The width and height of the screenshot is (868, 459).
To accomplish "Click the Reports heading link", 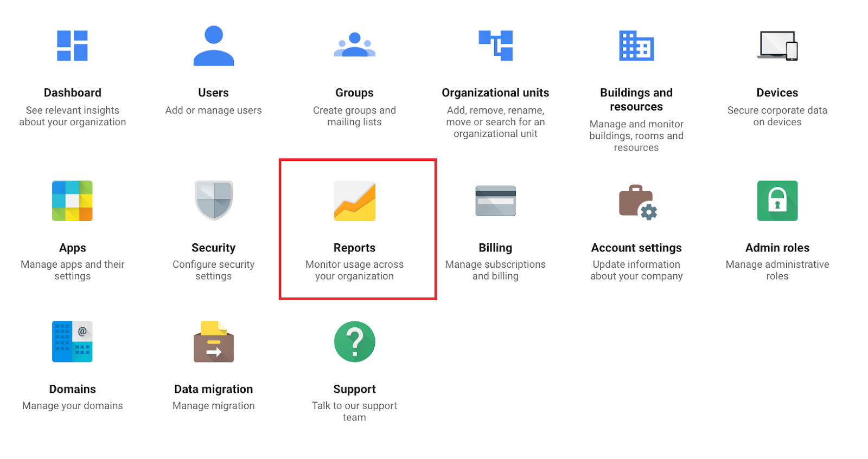I will tap(354, 248).
